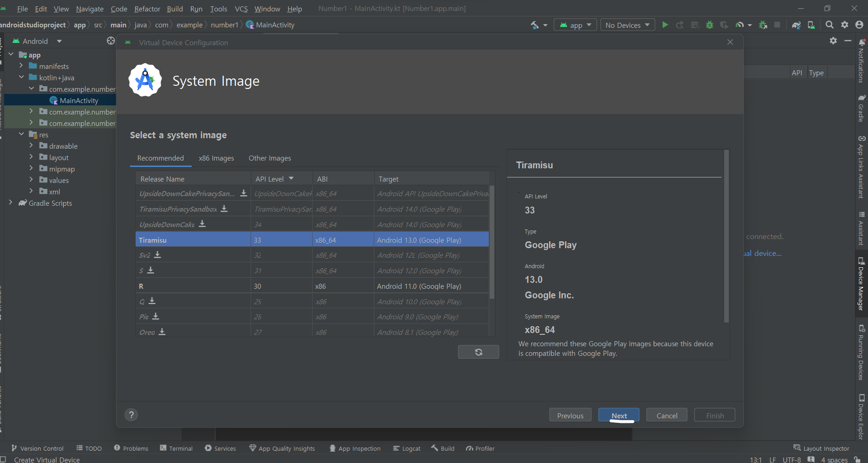The height and width of the screenshot is (463, 868).
Task: Click MainActivity breadcrumb in navigation bar
Action: pyautogui.click(x=270, y=25)
